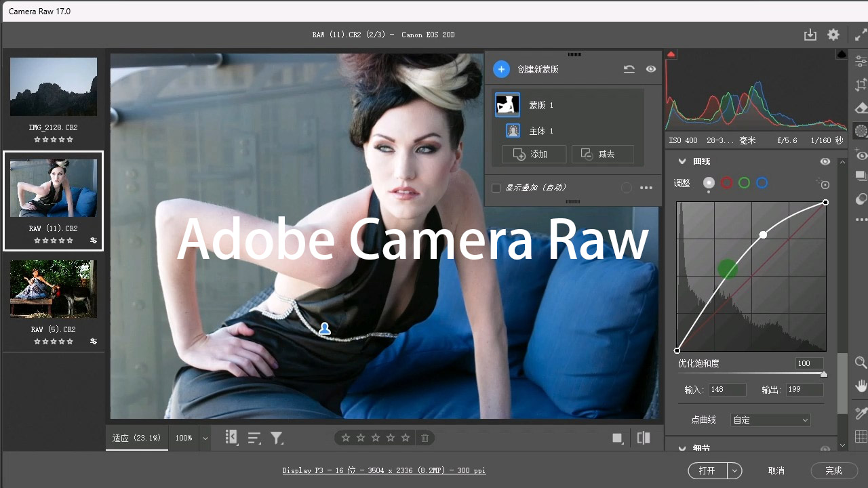Viewport: 868px width, 488px height.
Task: Open the Crop and Rotate tool
Action: click(x=860, y=85)
